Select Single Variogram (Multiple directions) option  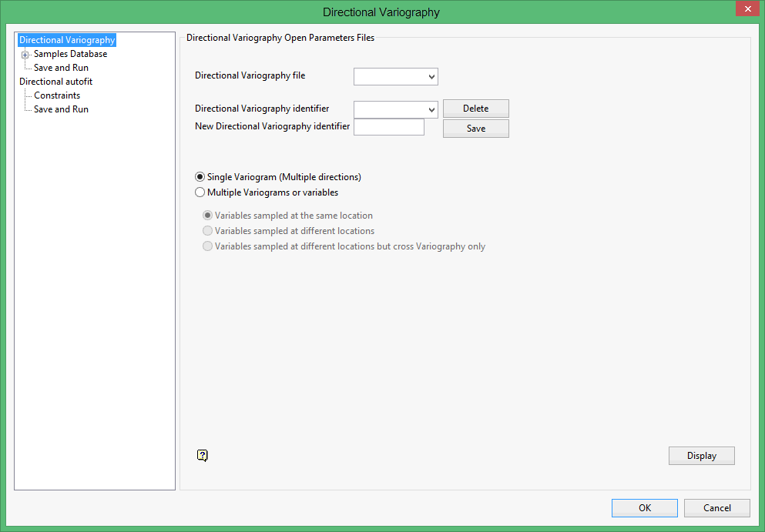click(200, 177)
